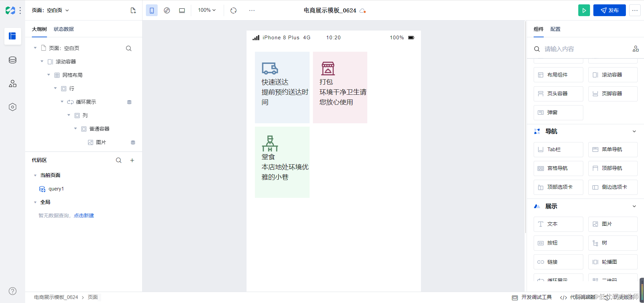Switch to mini-program preview mode
This screenshot has height=303, width=644.
(x=167, y=10)
